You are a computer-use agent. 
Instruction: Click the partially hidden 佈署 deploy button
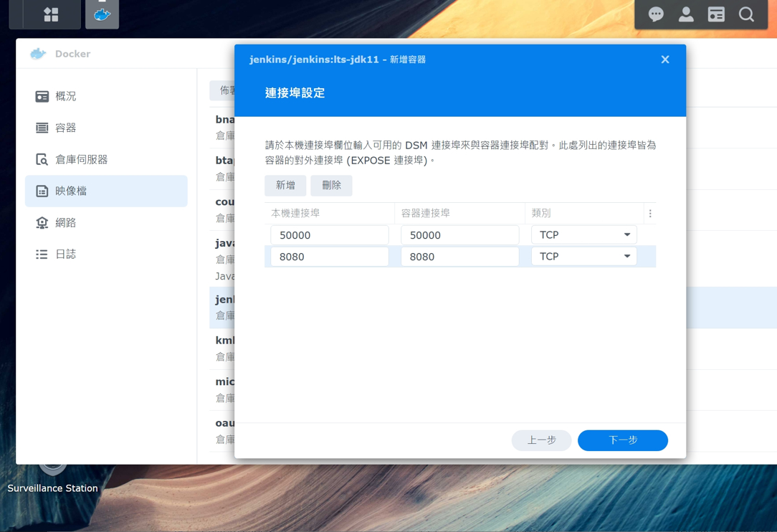tap(222, 90)
